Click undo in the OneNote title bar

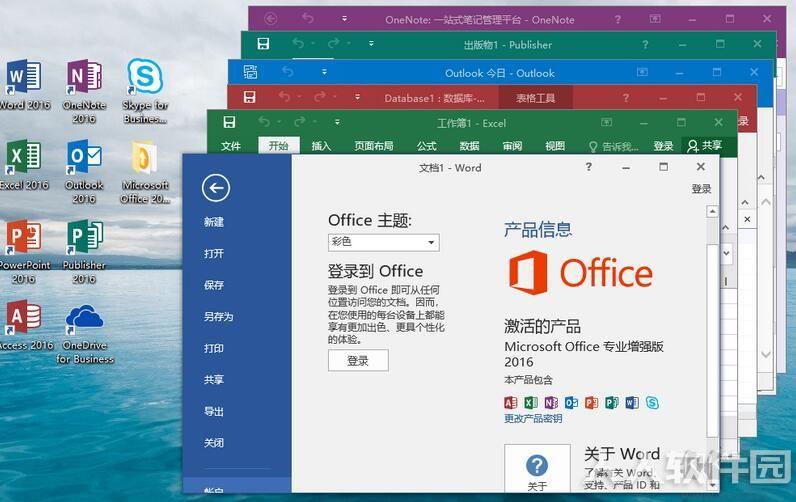click(308, 18)
